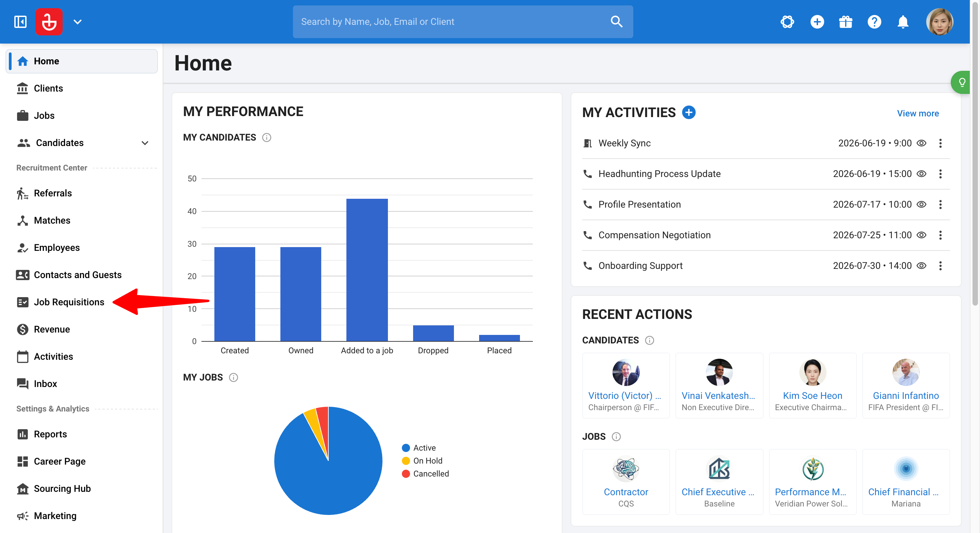Open the notifications bell

click(x=903, y=22)
